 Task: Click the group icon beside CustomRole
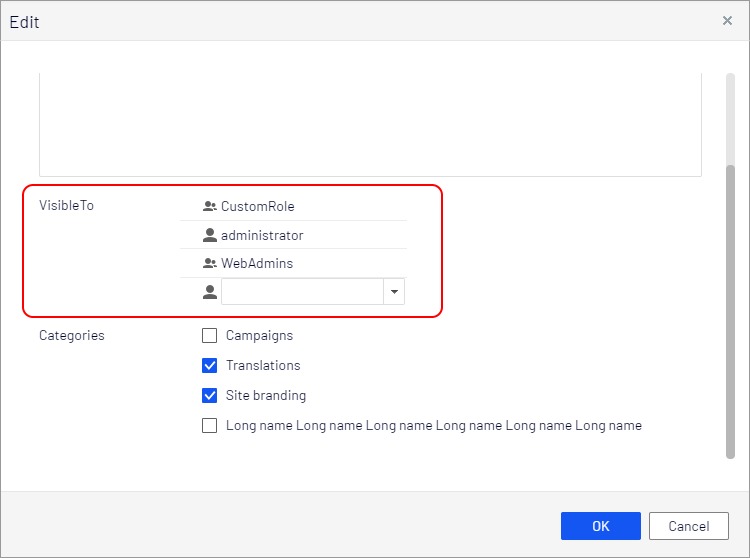click(x=209, y=207)
